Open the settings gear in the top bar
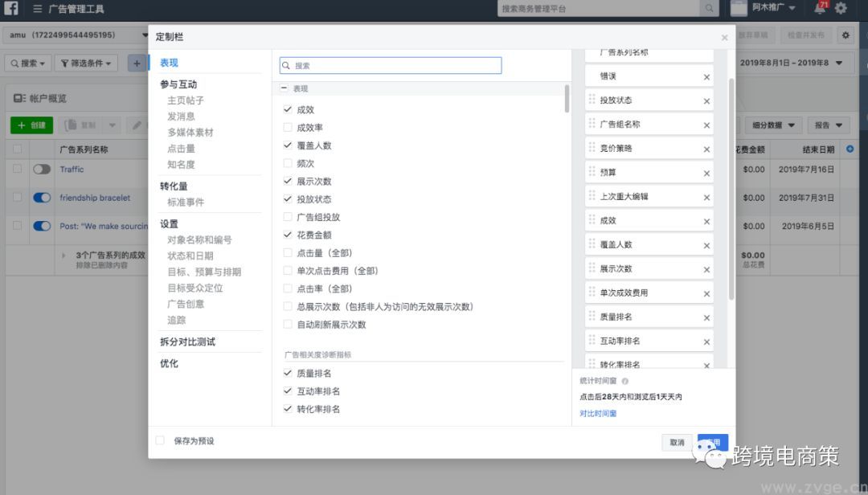This screenshot has height=495, width=868. tap(842, 9)
